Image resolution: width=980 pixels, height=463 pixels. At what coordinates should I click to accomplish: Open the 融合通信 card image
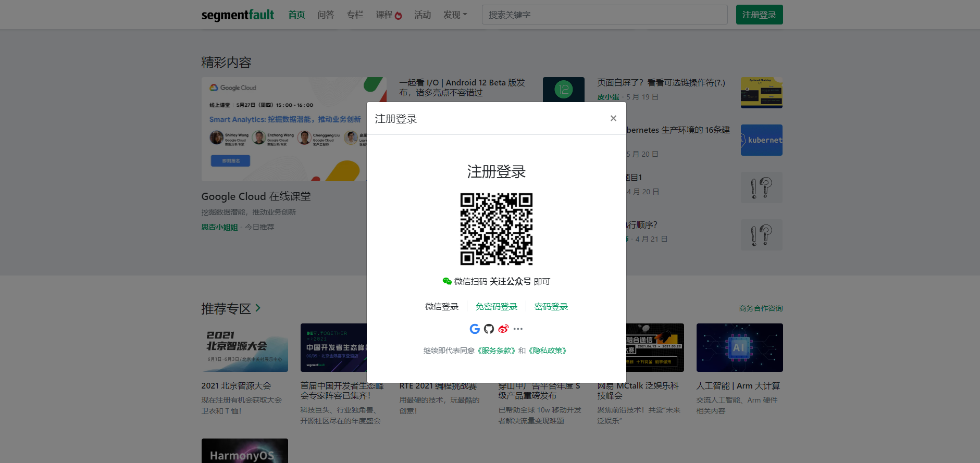655,347
